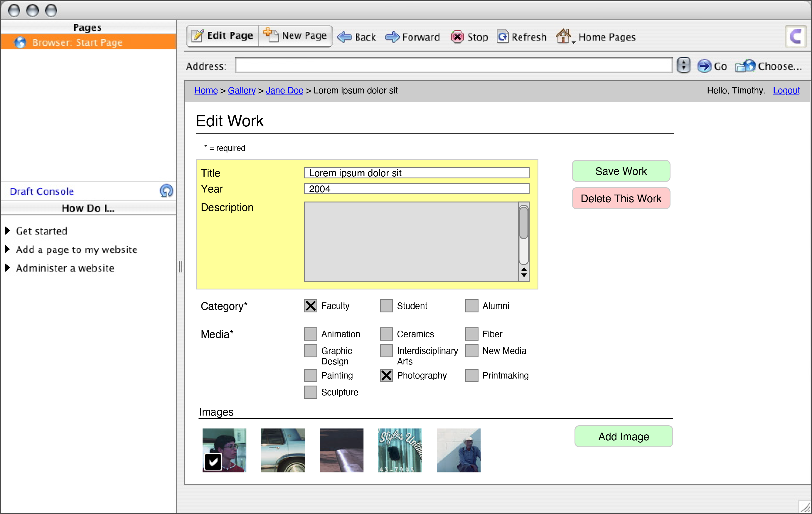Click the Home Pages house icon
The image size is (812, 514).
click(563, 36)
